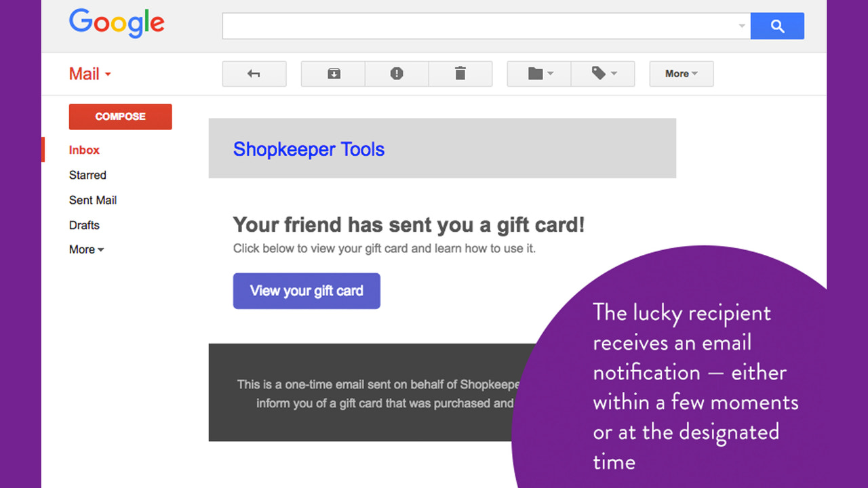Open the Inbox folder
This screenshot has width=868, height=488.
(83, 150)
